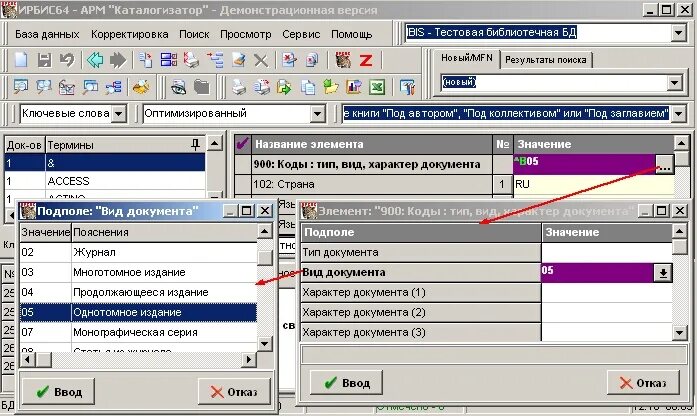Click Отказ in Подполе Вид документа window
This screenshot has width=697, height=416.
pos(234,392)
